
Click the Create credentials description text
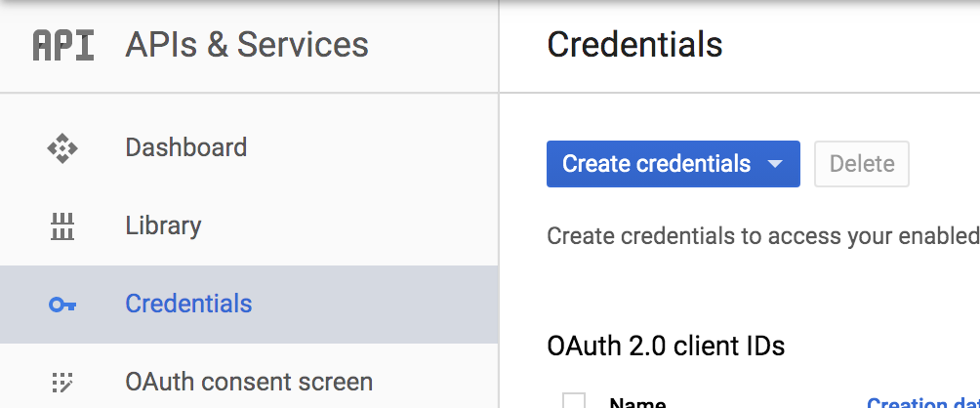coord(761,236)
